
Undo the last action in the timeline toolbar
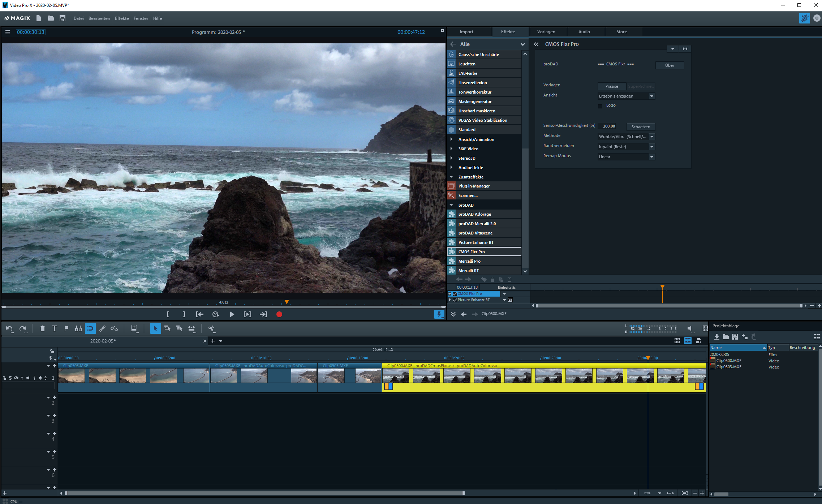[x=9, y=329]
